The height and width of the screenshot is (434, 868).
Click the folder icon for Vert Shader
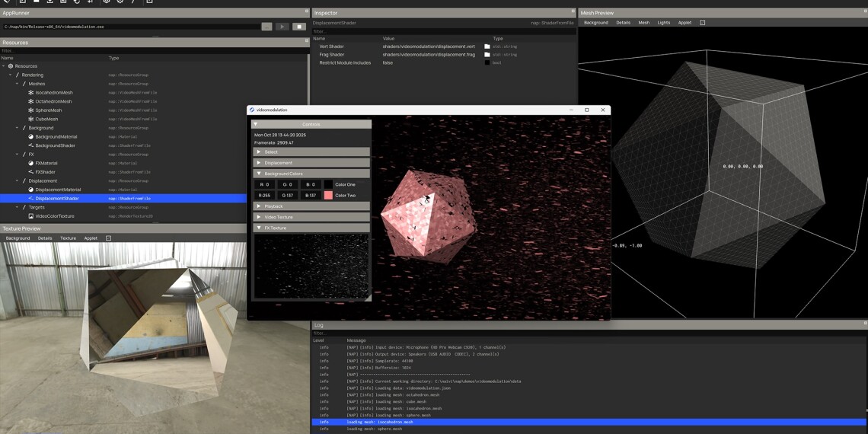(487, 46)
